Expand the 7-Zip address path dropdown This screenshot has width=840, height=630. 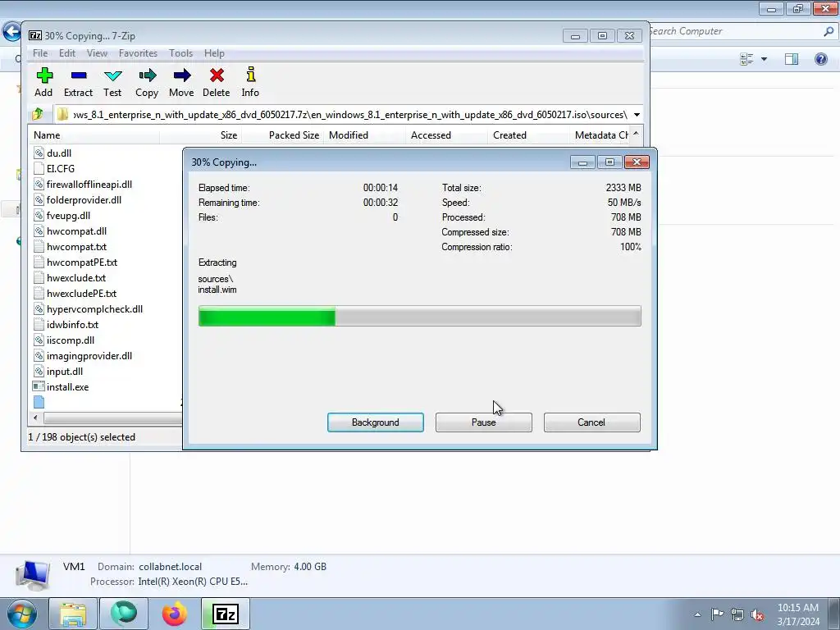(637, 115)
